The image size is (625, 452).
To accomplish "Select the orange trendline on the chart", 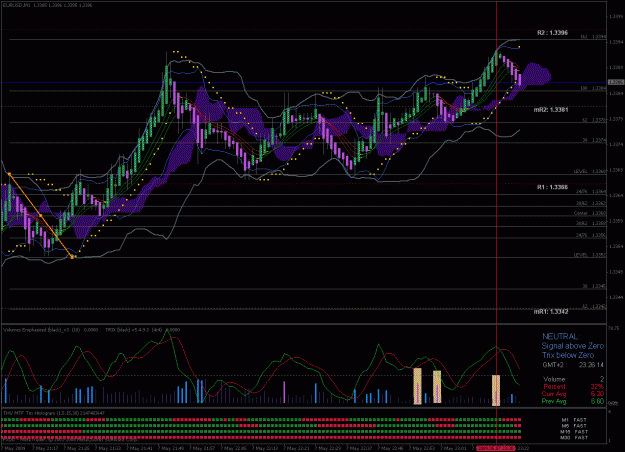I will click(x=40, y=216).
